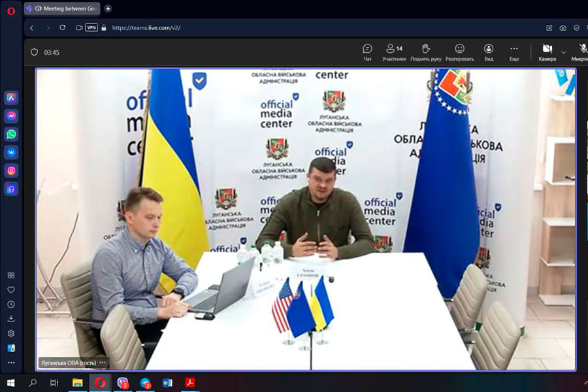Open the Chat (Чат) panel
This screenshot has height=392, width=588.
pos(367,52)
